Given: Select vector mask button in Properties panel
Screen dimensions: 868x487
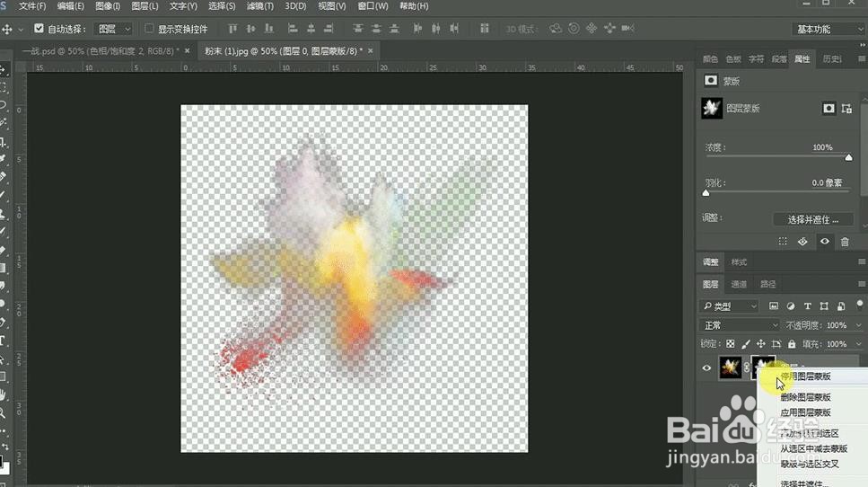Looking at the screenshot, I should (846, 109).
